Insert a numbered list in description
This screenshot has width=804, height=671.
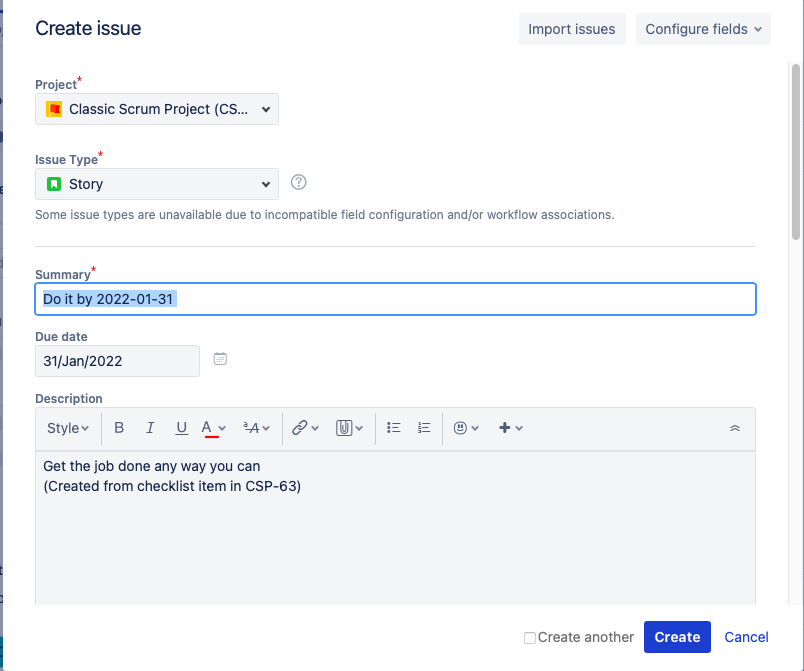pyautogui.click(x=424, y=428)
